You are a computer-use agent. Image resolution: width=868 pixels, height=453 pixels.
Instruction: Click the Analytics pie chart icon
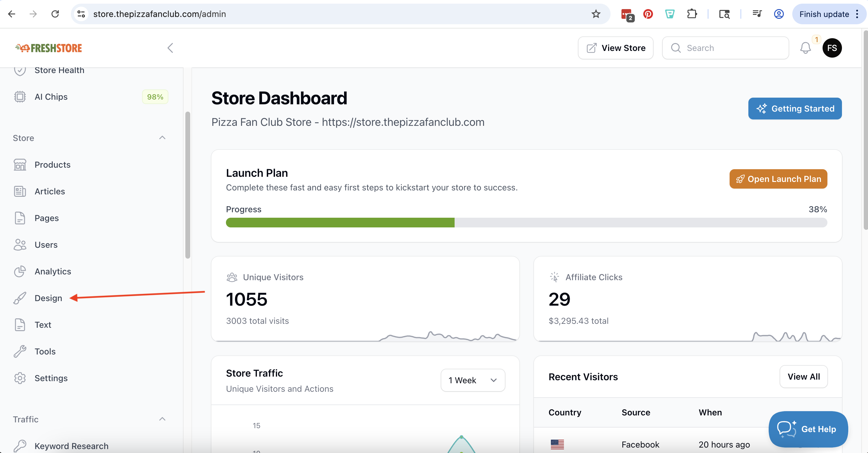tap(20, 272)
